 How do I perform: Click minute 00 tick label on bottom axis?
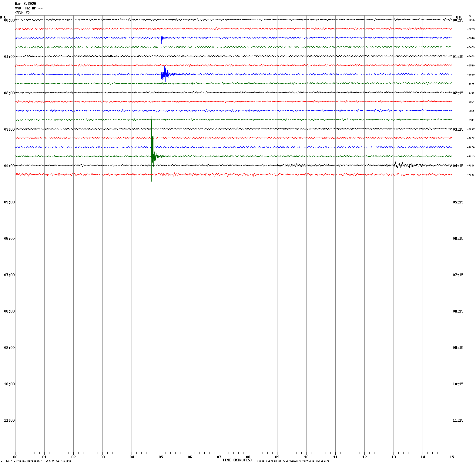click(15, 457)
